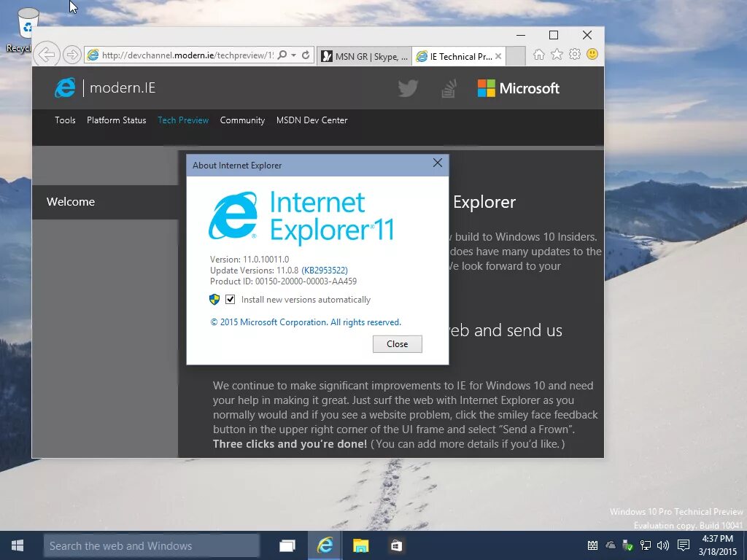Image resolution: width=747 pixels, height=560 pixels.
Task: Click the touch keyboard tray icon
Action: point(592,545)
